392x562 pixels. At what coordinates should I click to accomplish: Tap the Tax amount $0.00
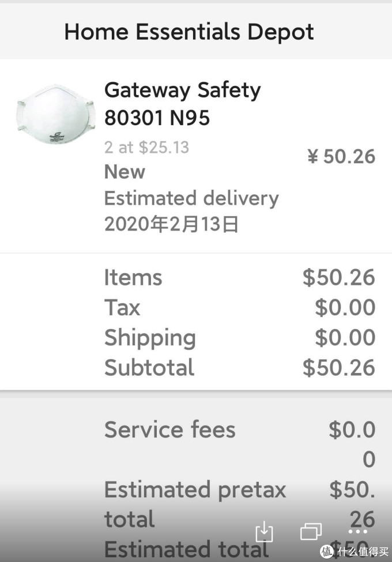[x=345, y=307]
